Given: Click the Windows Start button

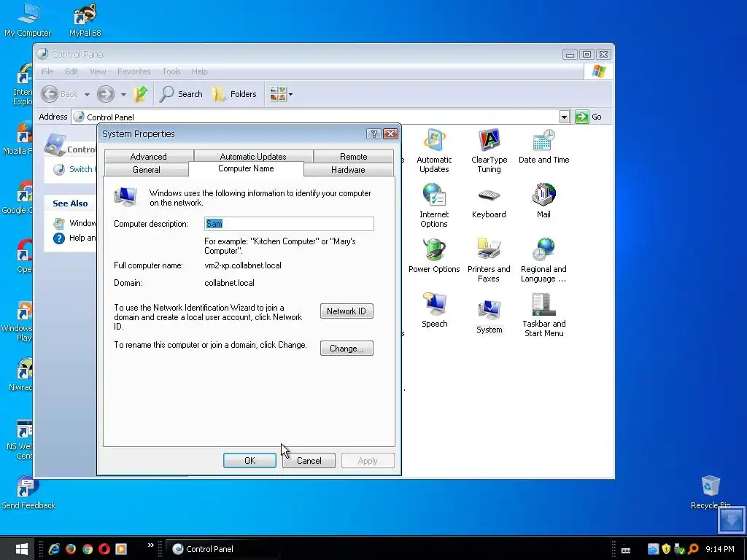Looking at the screenshot, I should pyautogui.click(x=21, y=549).
